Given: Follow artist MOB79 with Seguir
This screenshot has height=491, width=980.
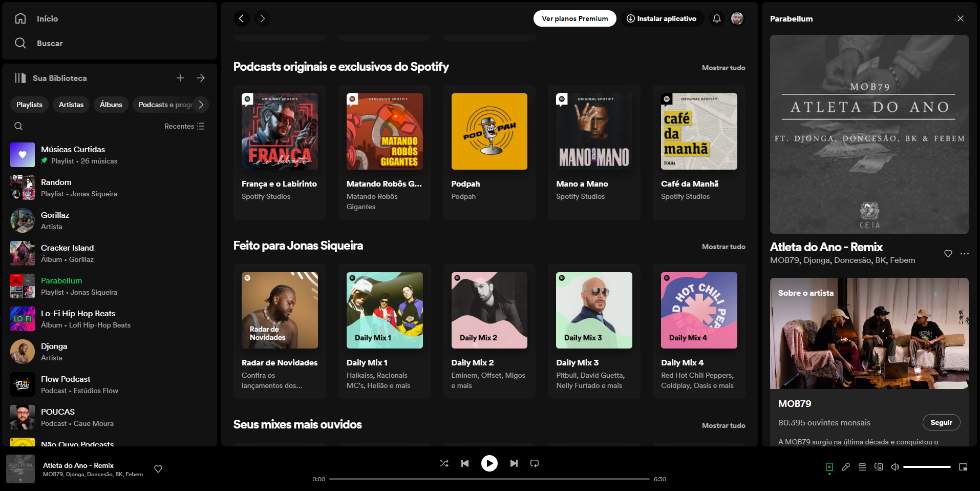Looking at the screenshot, I should [x=941, y=422].
